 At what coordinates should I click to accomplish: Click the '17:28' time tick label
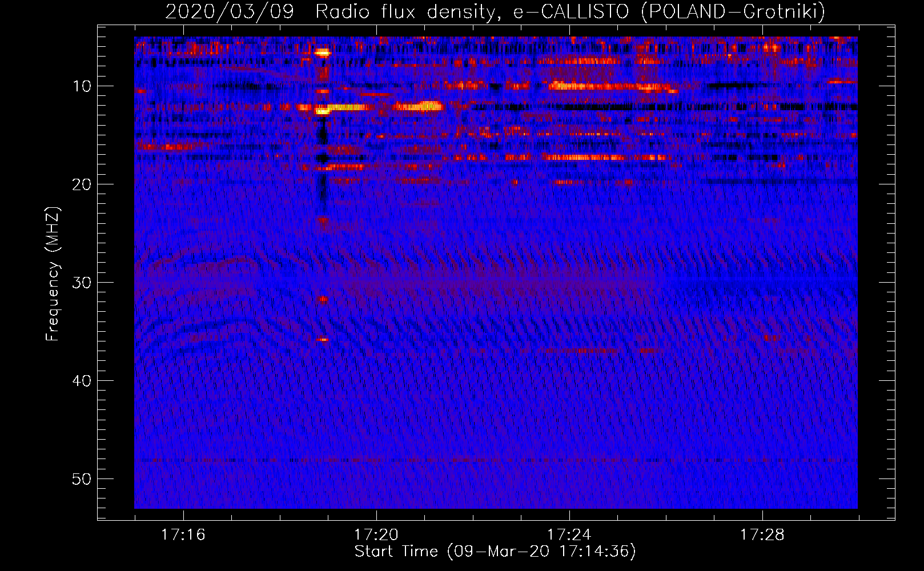[x=762, y=534]
